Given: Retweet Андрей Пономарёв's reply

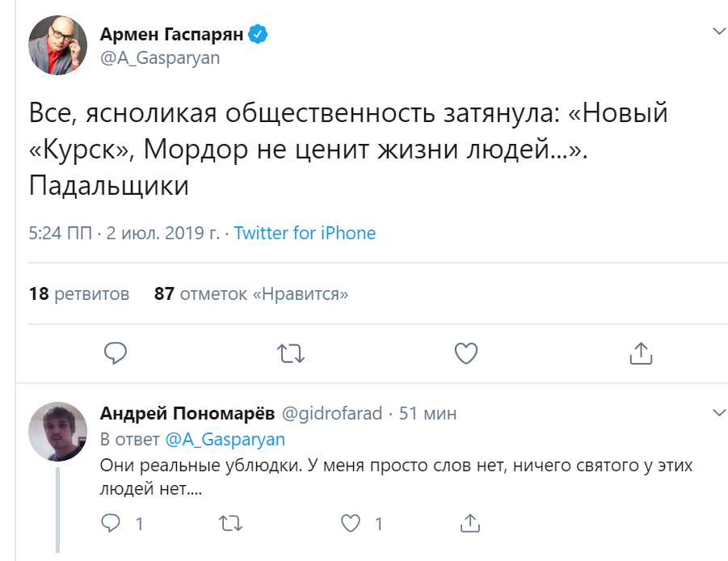Looking at the screenshot, I should pos(230,524).
